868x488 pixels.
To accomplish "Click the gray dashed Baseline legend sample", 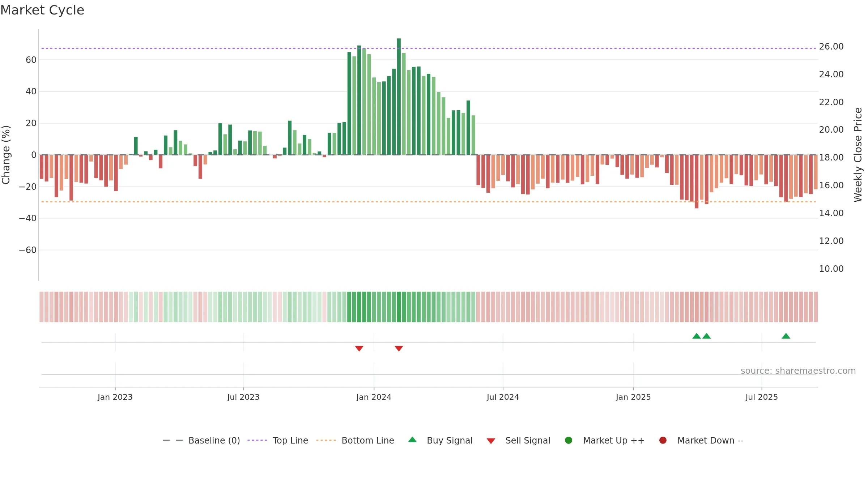I will pos(173,440).
